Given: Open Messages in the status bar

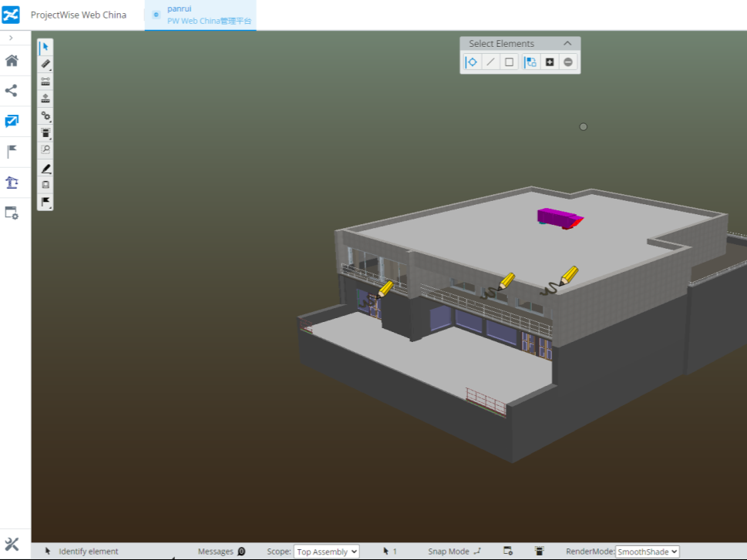Looking at the screenshot, I should [221, 552].
